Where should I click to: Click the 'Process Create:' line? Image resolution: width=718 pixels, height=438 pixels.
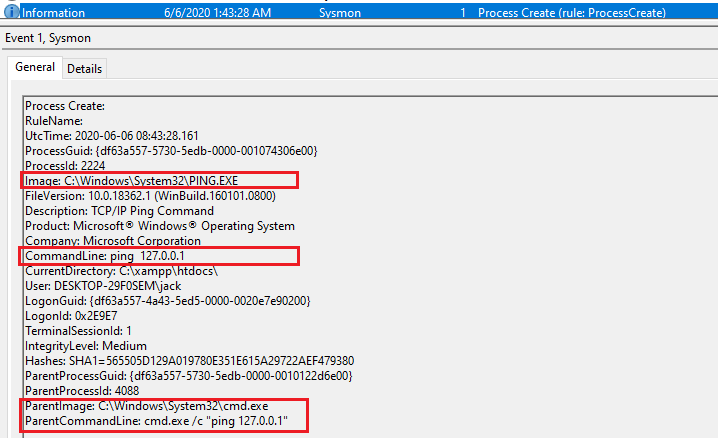[65, 106]
